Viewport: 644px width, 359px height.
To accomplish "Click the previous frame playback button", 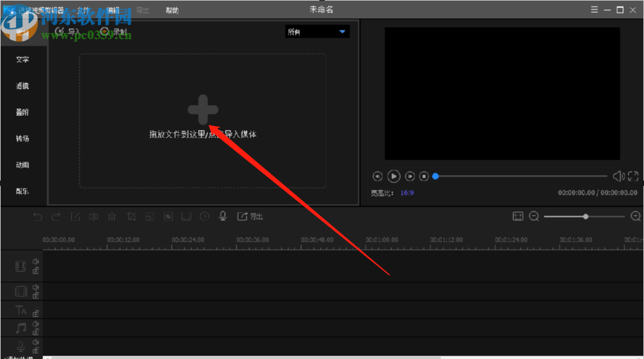I will point(377,176).
